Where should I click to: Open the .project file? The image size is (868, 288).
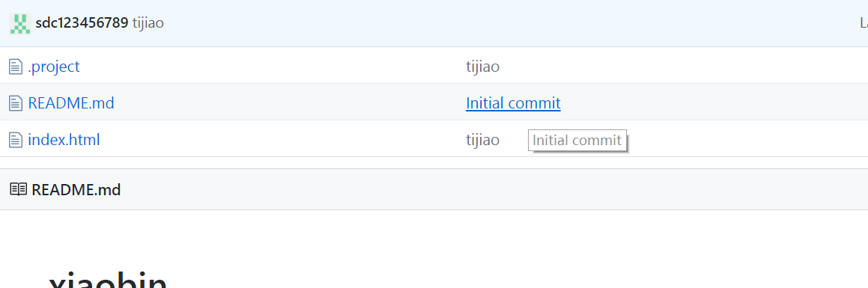coord(54,67)
